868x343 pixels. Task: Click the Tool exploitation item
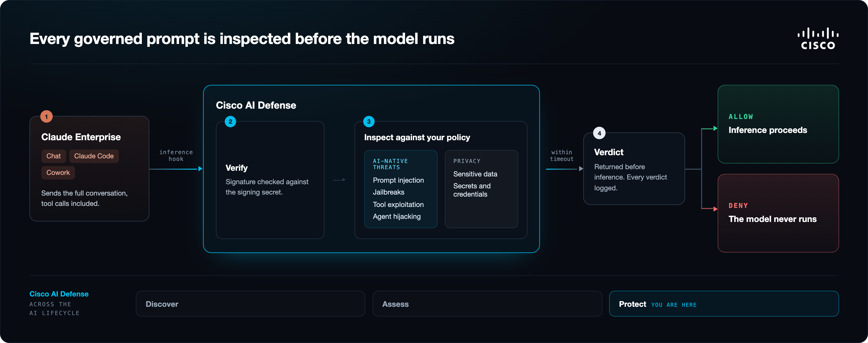(398, 205)
